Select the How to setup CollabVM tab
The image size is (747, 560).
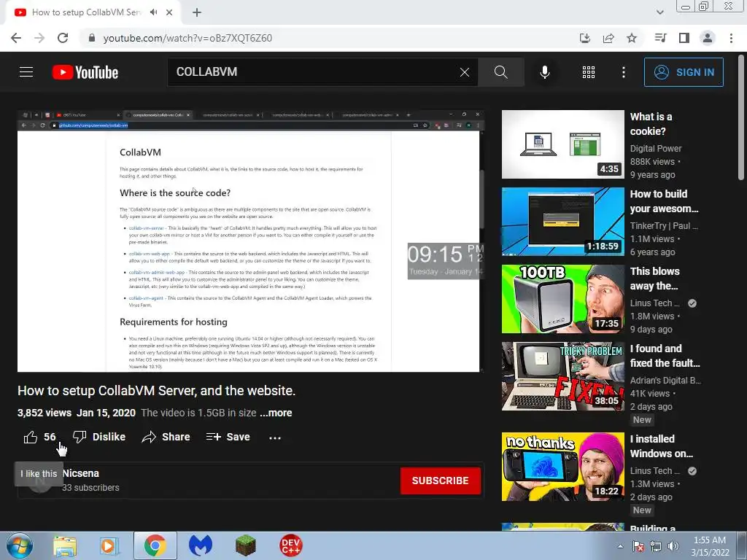pos(86,12)
